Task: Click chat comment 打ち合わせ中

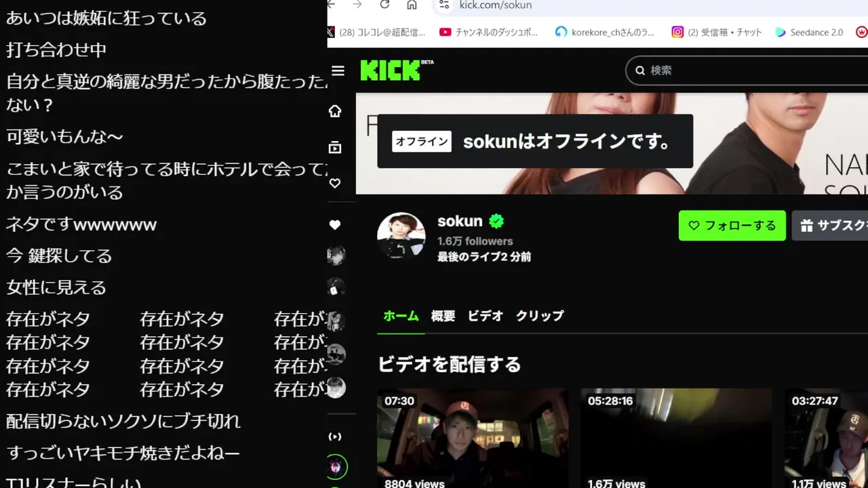Action: pos(56,50)
